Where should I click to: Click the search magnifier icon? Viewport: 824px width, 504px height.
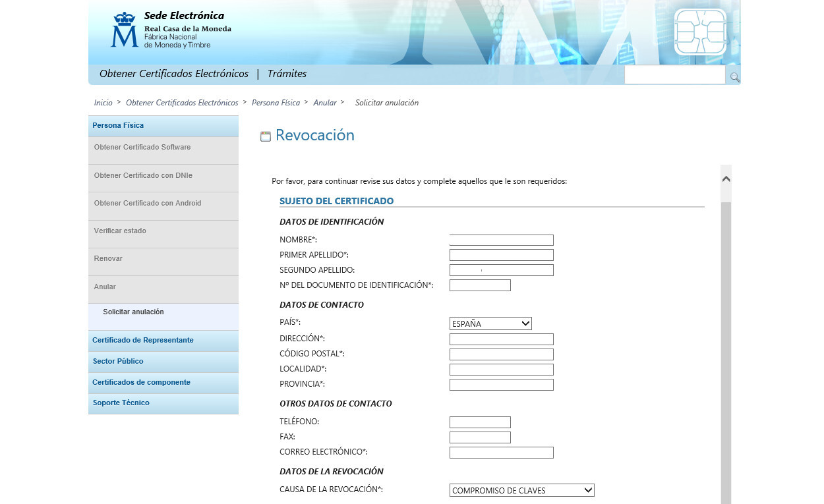tap(734, 77)
